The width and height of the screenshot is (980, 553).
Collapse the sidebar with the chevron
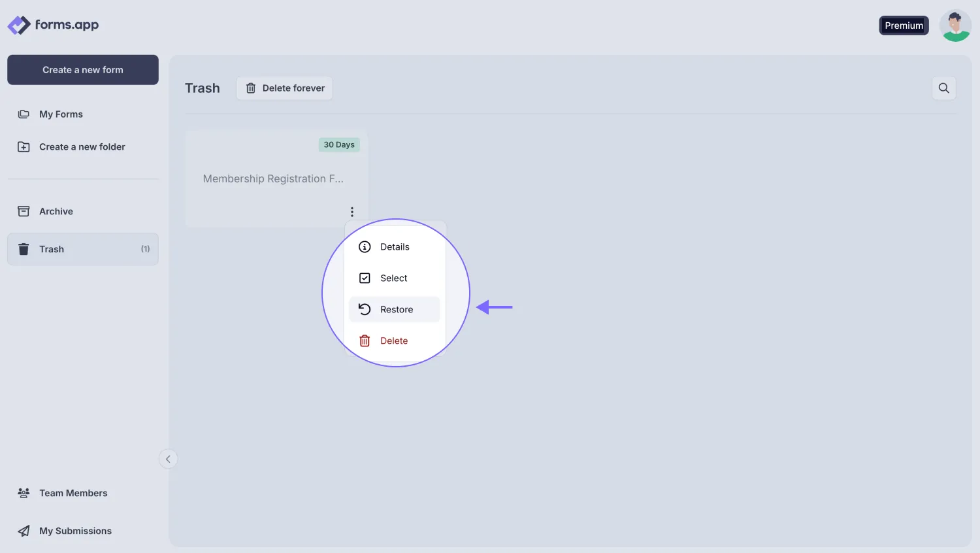[x=168, y=458]
